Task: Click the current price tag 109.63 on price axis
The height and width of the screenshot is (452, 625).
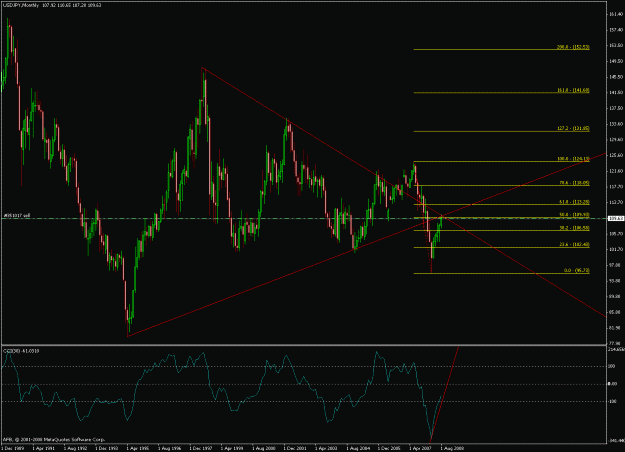Action: coord(616,218)
